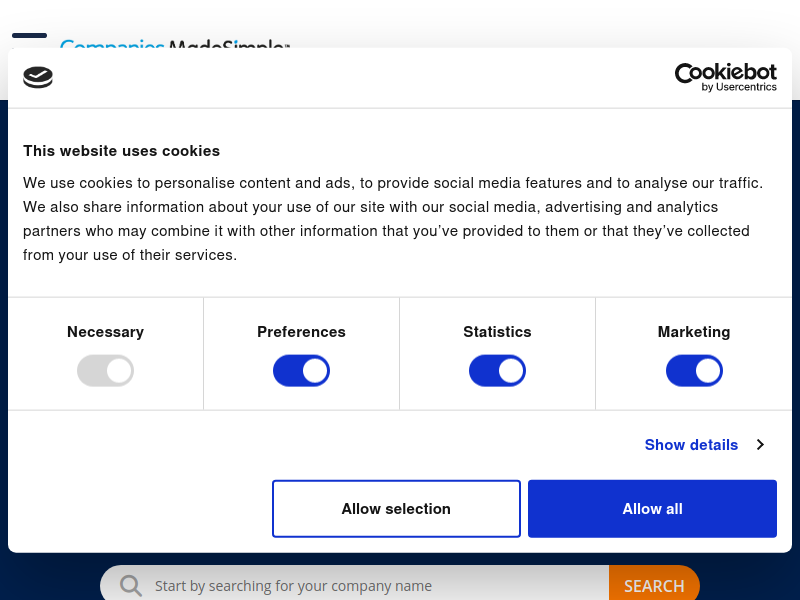Click the Show details link
The image size is (800, 600).
(691, 445)
